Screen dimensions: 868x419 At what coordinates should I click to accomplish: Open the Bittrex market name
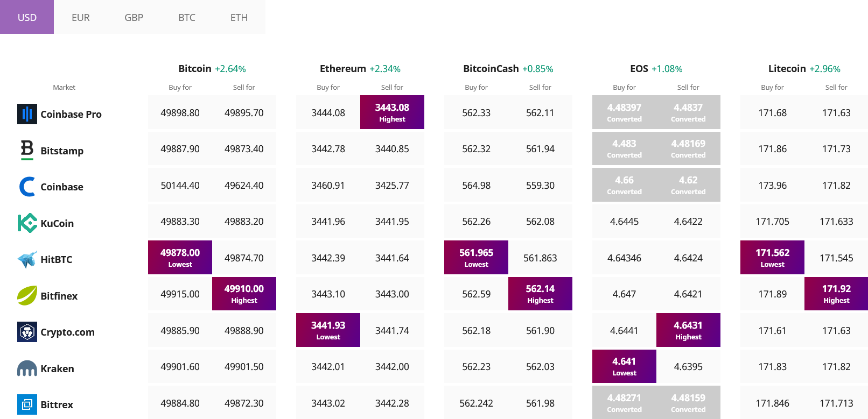click(x=57, y=404)
